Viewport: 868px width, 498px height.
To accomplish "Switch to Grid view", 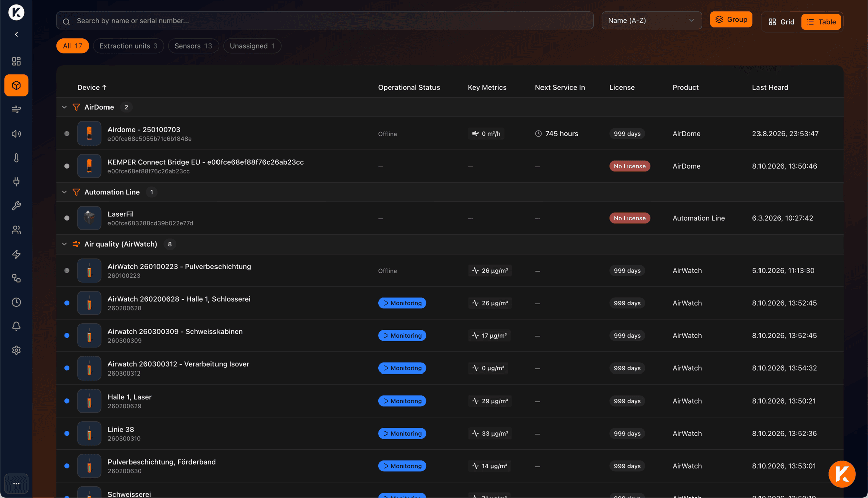I will pos(781,22).
